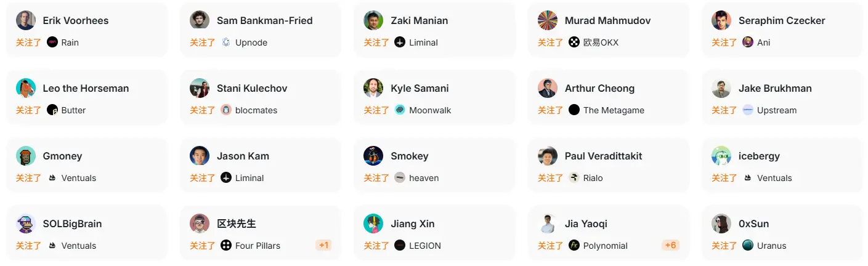Open the LEGION project link
The width and height of the screenshot is (868, 266).
[x=425, y=246]
